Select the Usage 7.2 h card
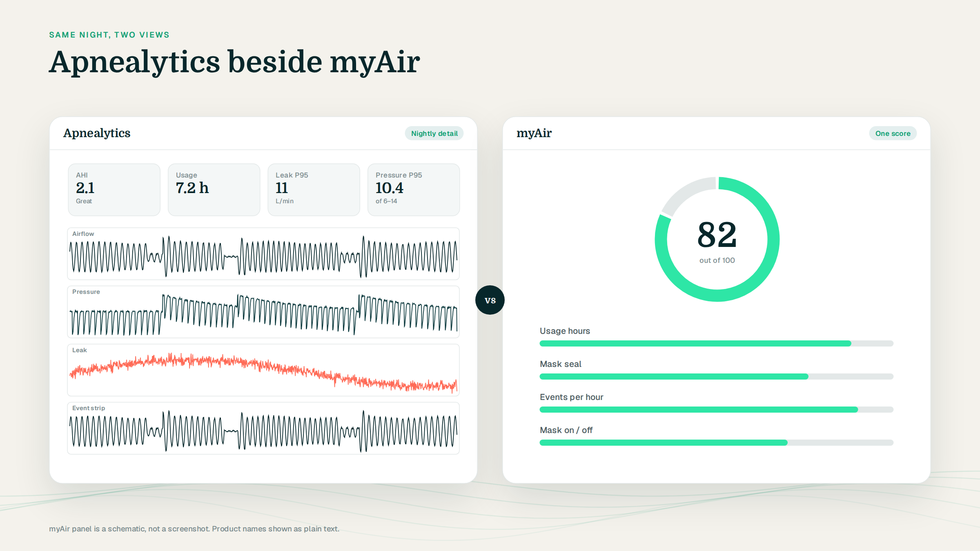 point(214,190)
